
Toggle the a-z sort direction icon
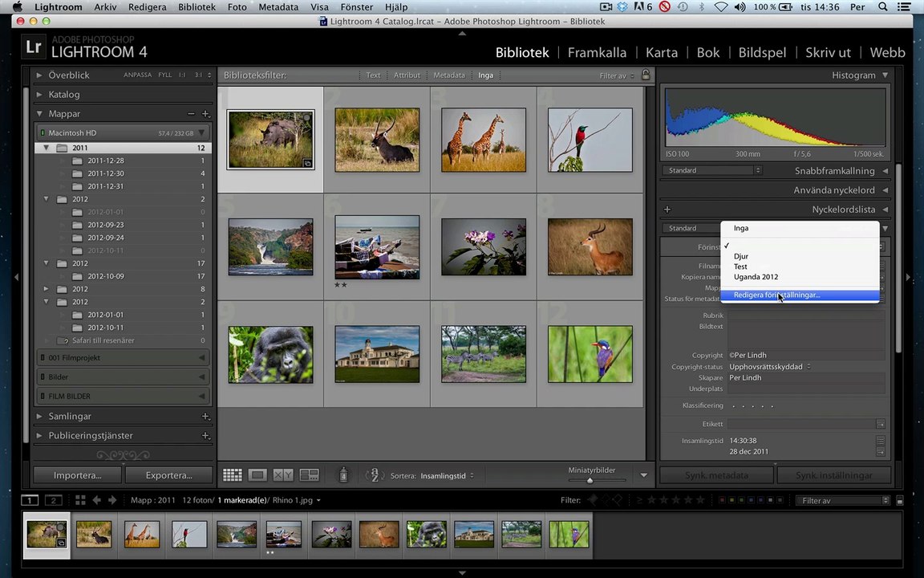pos(373,475)
